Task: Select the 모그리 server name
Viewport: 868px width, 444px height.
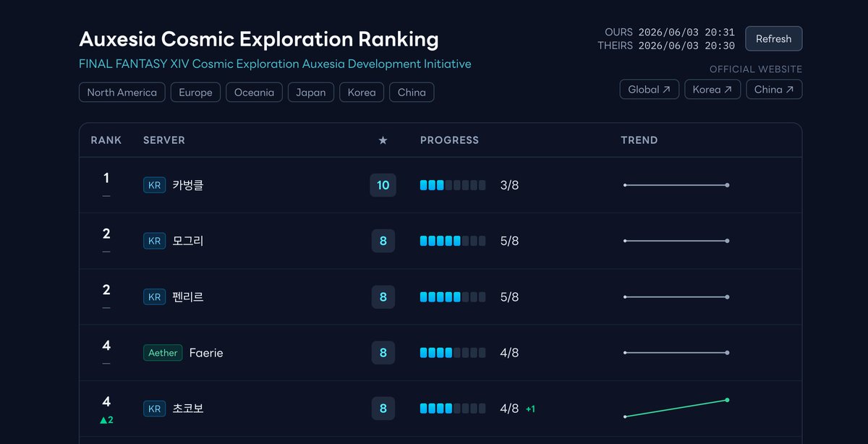Action: (x=188, y=241)
